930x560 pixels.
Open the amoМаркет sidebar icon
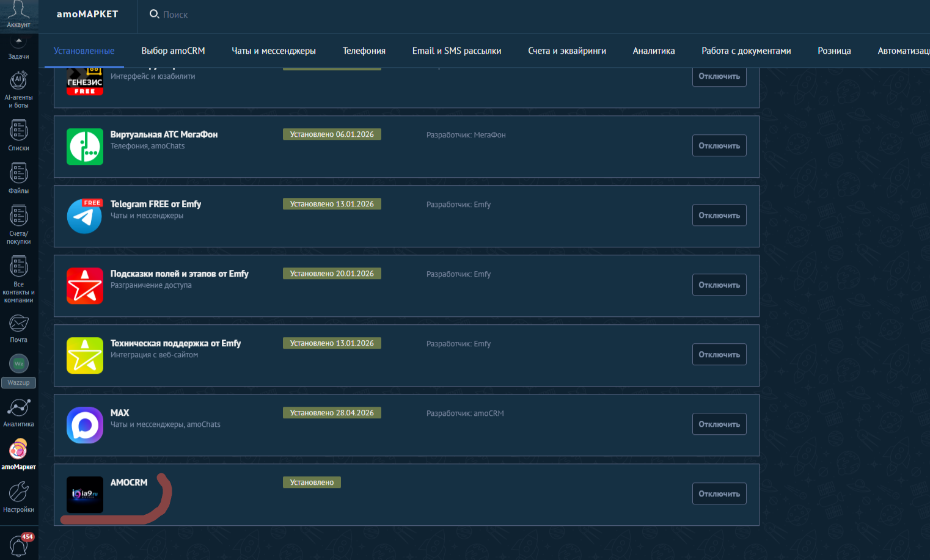point(18,449)
